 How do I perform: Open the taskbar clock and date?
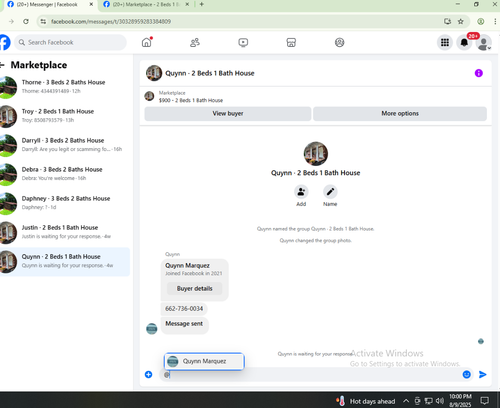pos(460,400)
